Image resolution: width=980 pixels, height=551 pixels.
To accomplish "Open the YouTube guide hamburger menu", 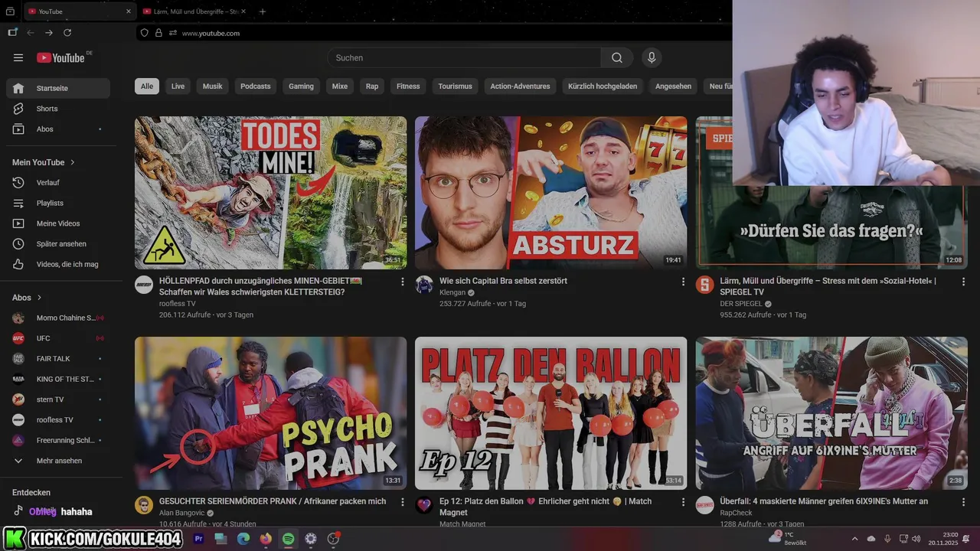I will coord(18,57).
